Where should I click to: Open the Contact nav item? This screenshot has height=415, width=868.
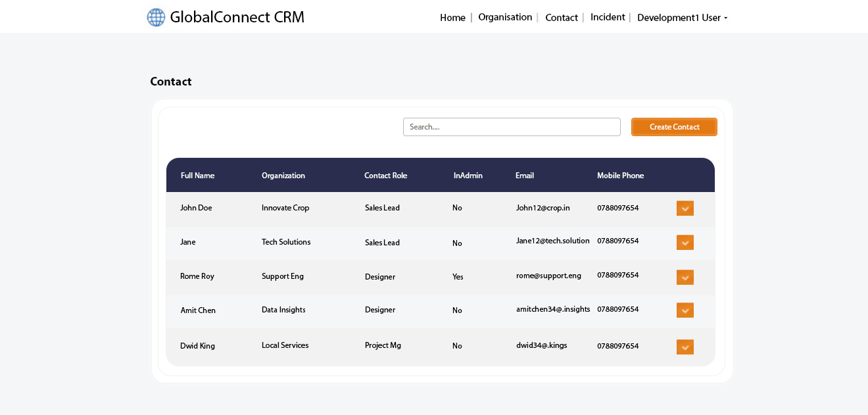(562, 18)
